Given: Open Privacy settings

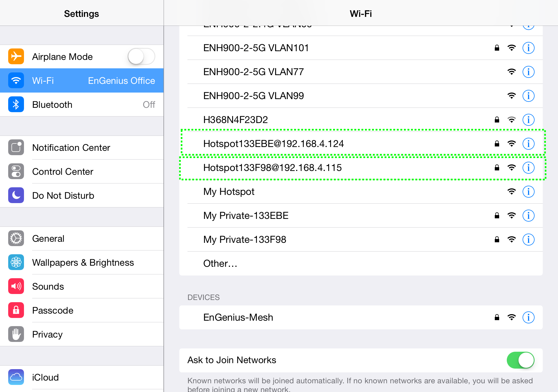Looking at the screenshot, I should pyautogui.click(x=82, y=334).
